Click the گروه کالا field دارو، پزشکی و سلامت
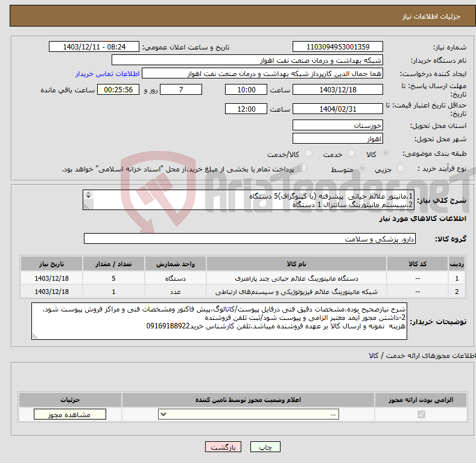 pos(250,239)
